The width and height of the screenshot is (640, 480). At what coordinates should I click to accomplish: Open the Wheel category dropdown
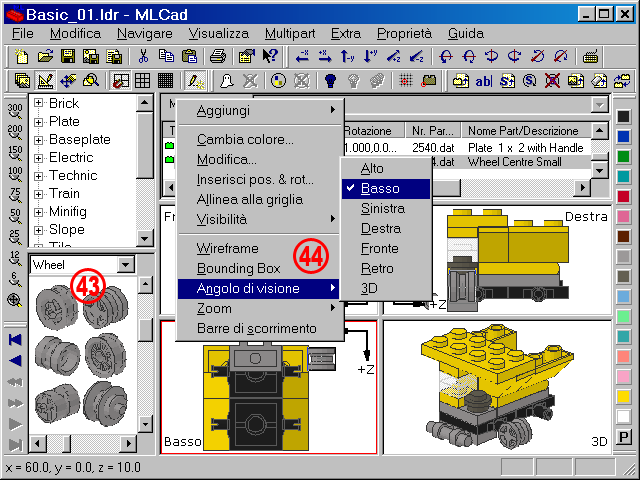[126, 264]
